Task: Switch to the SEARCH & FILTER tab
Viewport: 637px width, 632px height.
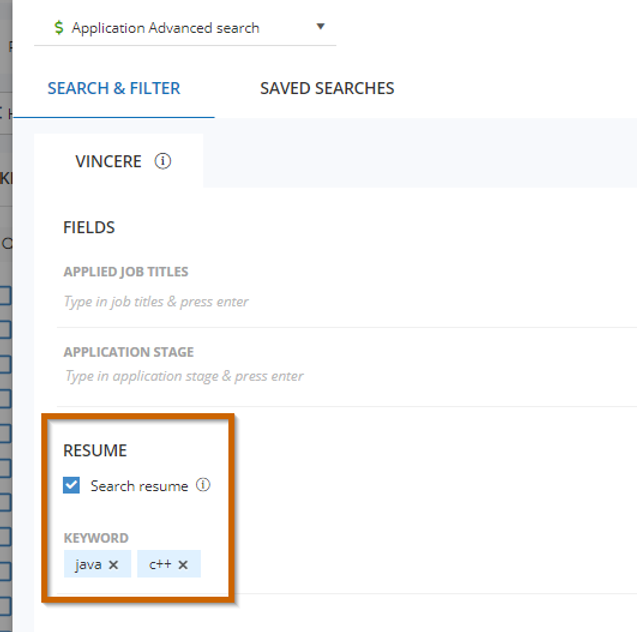Action: pyautogui.click(x=114, y=88)
